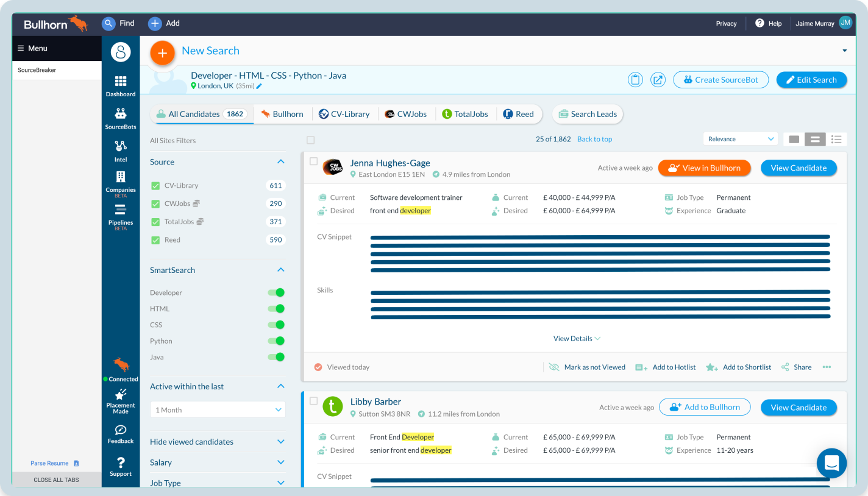The height and width of the screenshot is (496, 868).
Task: Open the Relevance sort dropdown
Action: coord(741,139)
